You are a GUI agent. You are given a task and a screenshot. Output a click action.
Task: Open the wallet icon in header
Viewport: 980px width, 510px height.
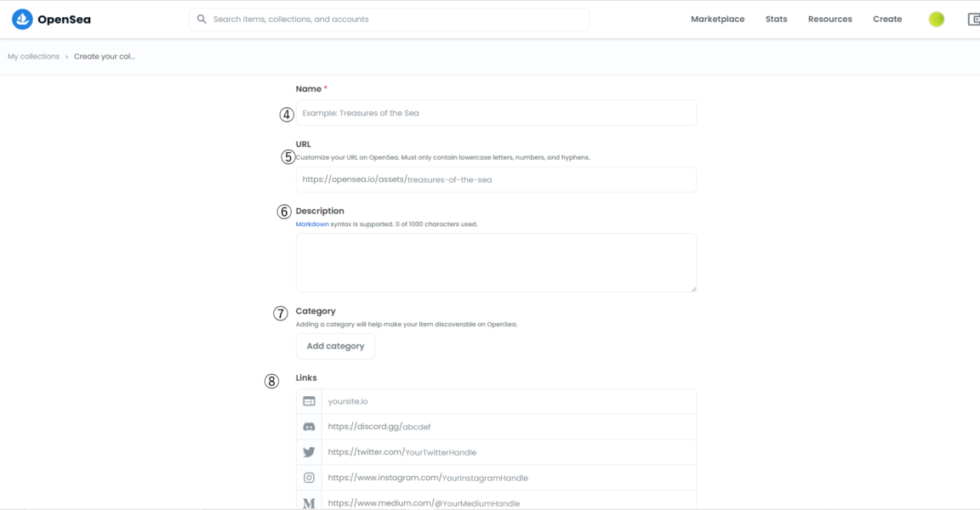tap(974, 20)
